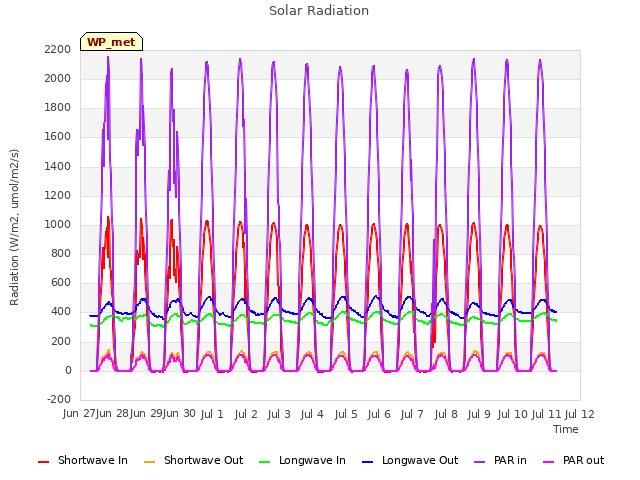
Task: Click the 1000 y-axis tick label
Action: (x=58, y=224)
